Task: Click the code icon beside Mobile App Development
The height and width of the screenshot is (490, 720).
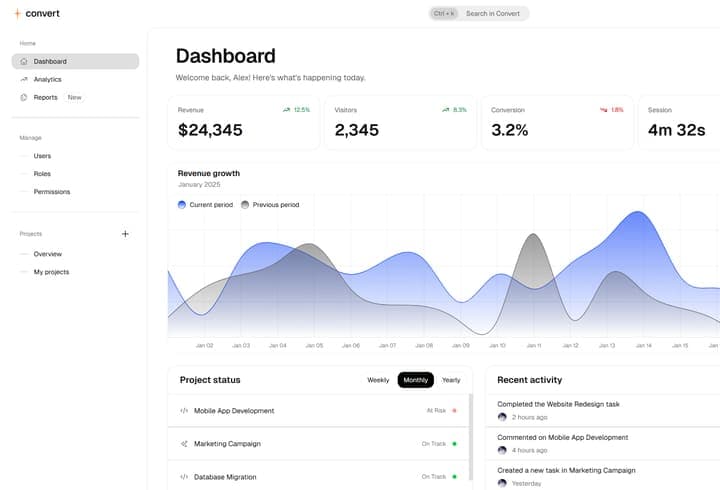Action: (184, 411)
